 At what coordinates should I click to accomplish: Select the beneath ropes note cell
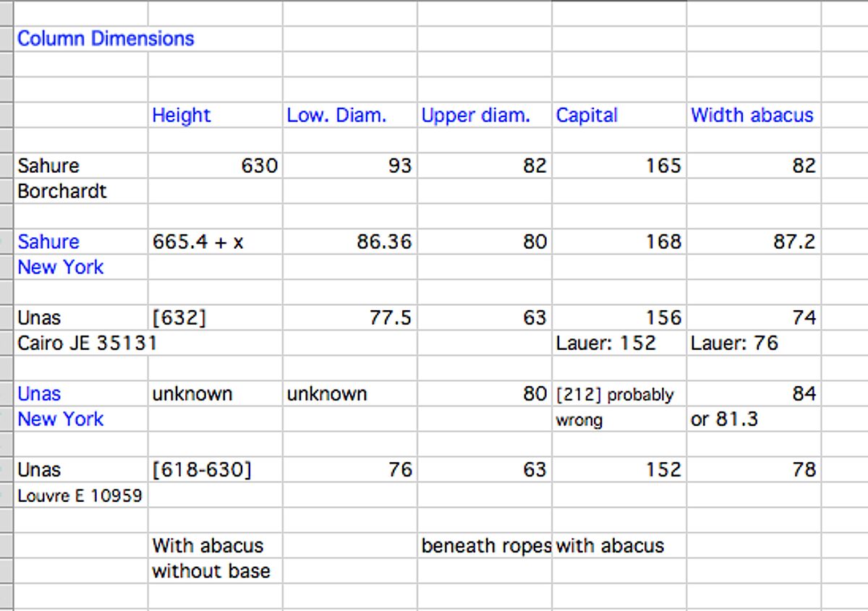click(x=485, y=547)
